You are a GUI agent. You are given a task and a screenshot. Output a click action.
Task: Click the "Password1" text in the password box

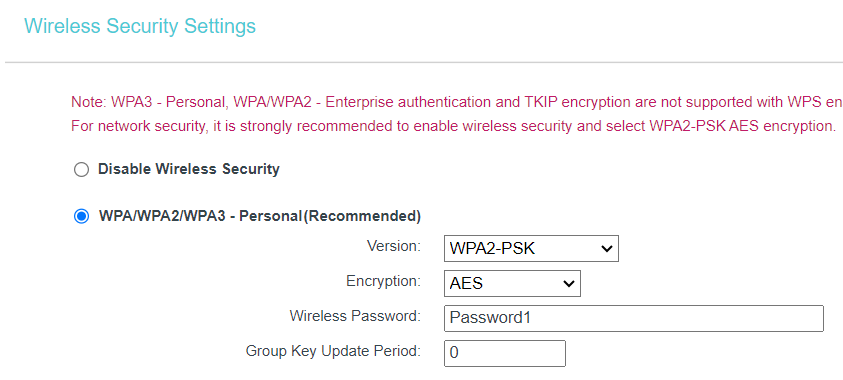(490, 318)
